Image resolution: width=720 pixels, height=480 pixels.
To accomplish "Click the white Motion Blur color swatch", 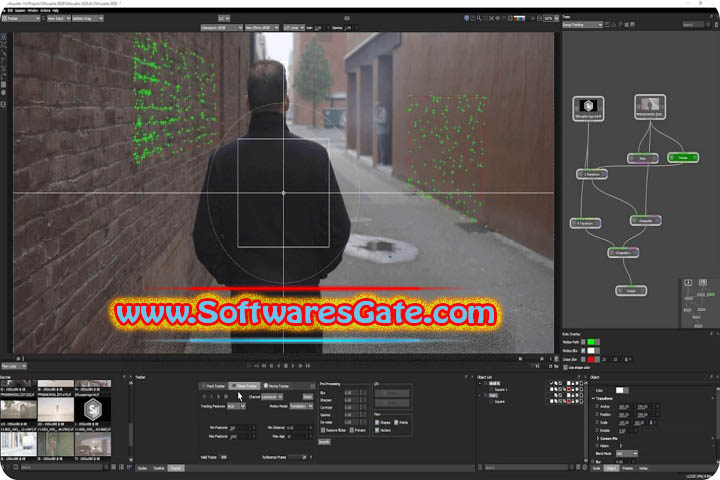I will [x=591, y=351].
